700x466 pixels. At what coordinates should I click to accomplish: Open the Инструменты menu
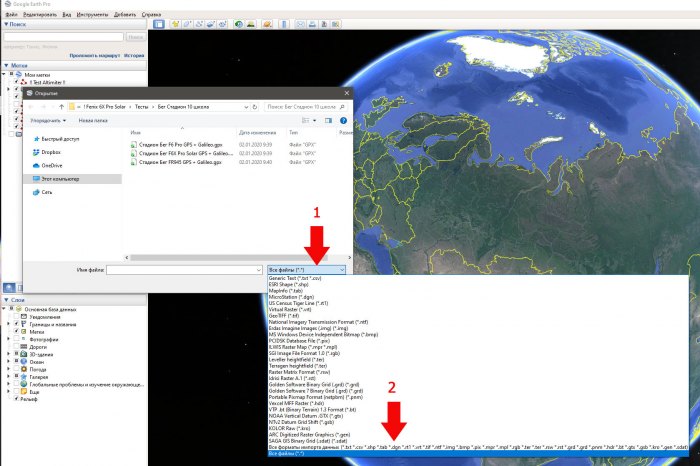(x=92, y=15)
